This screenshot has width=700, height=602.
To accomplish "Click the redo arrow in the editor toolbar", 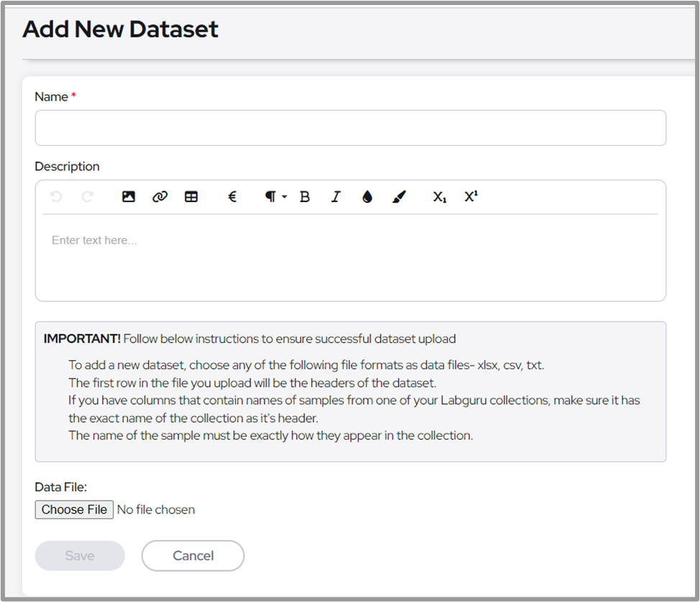I will (88, 196).
